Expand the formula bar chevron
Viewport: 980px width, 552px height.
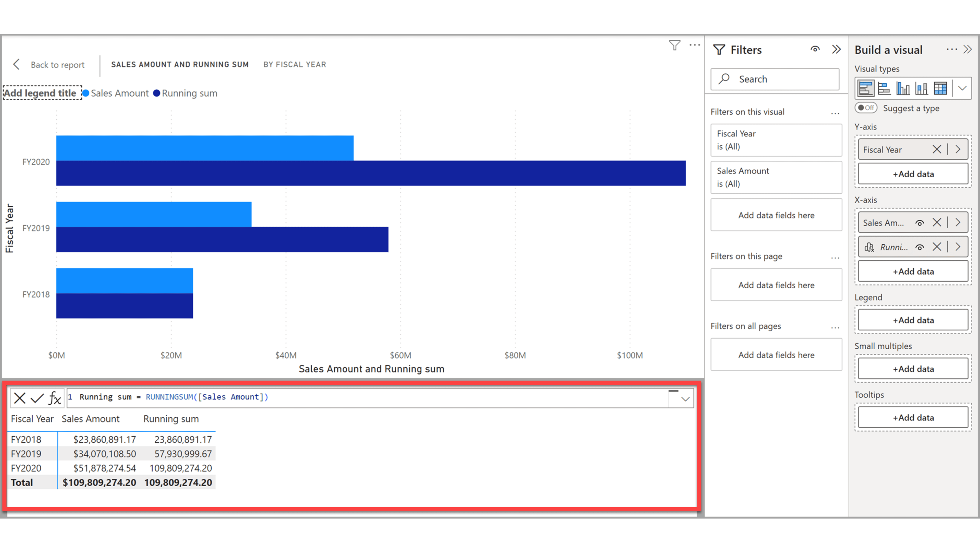(x=685, y=399)
